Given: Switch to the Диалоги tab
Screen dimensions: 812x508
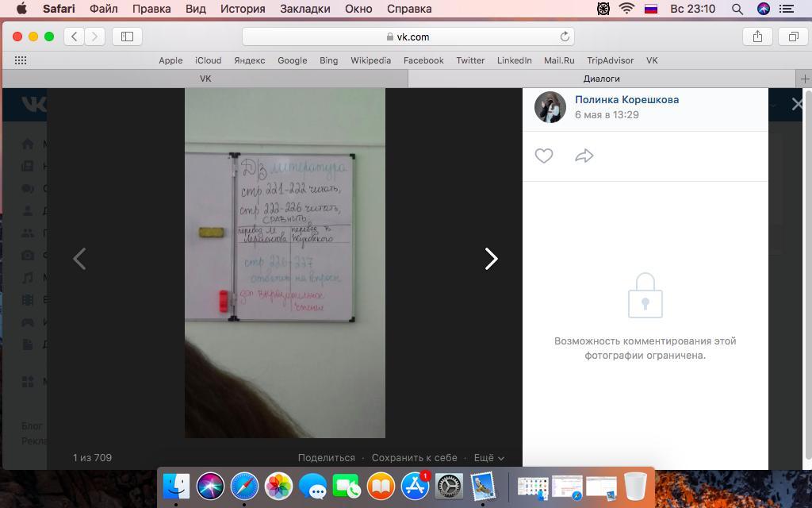Looking at the screenshot, I should [x=602, y=79].
